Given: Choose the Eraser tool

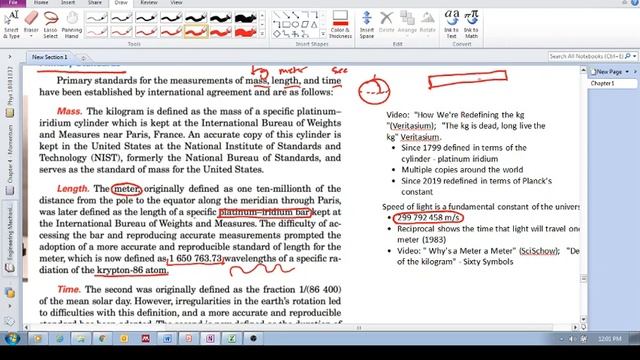Looking at the screenshot, I should (31, 24).
